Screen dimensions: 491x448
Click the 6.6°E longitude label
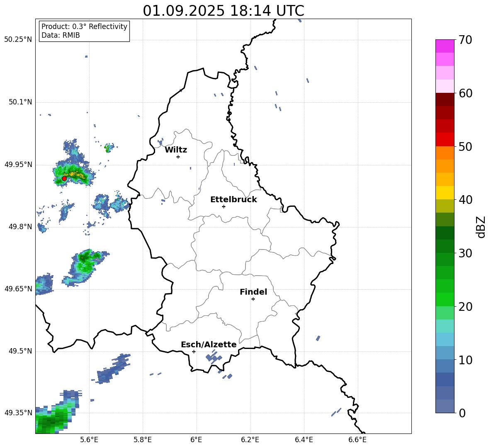click(x=357, y=440)
